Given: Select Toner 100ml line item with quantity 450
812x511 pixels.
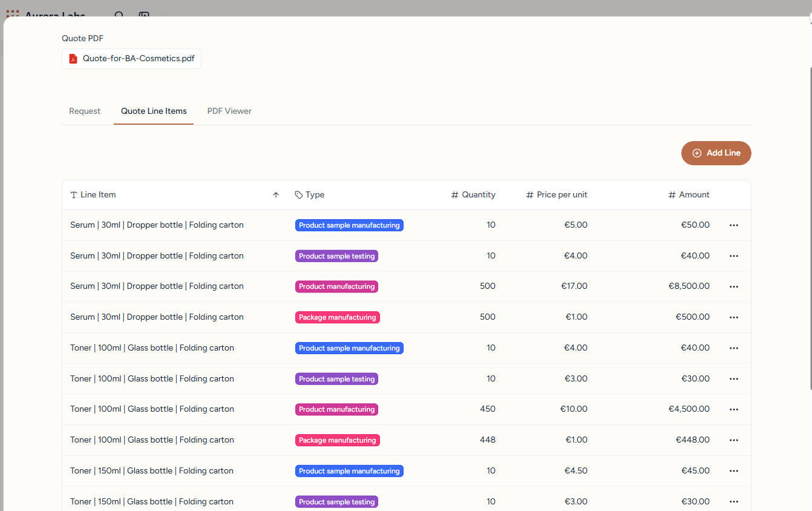Looking at the screenshot, I should pos(152,409).
